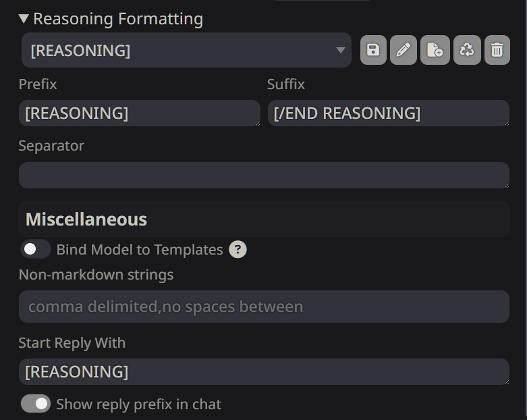Delete the template using trash icon

coord(497,50)
